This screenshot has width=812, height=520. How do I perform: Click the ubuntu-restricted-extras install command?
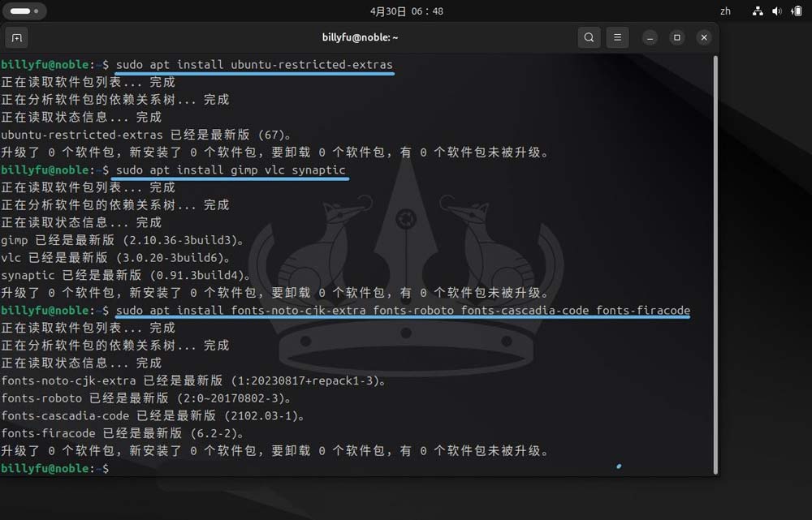(x=254, y=64)
